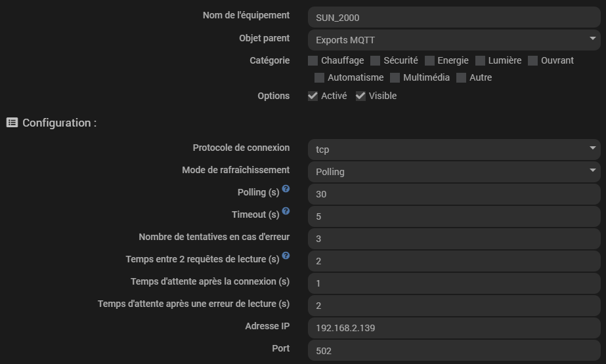Check the Lumière category checkbox

(x=480, y=61)
